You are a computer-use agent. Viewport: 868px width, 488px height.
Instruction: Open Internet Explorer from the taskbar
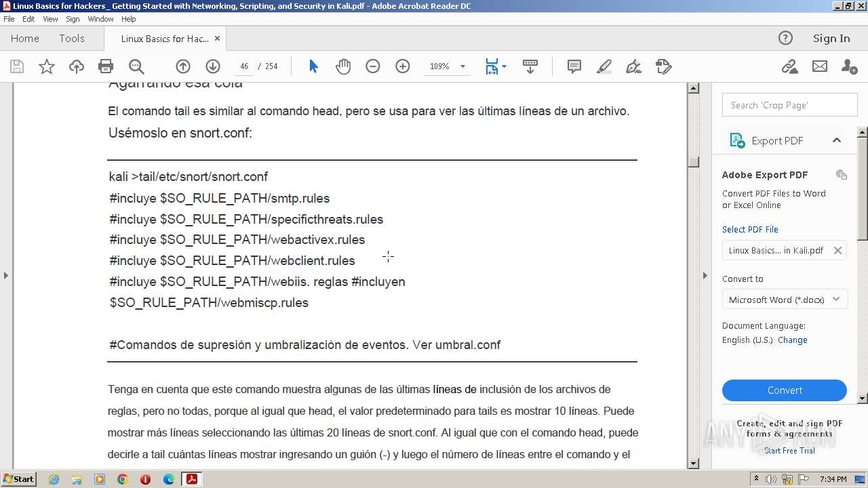coord(54,479)
